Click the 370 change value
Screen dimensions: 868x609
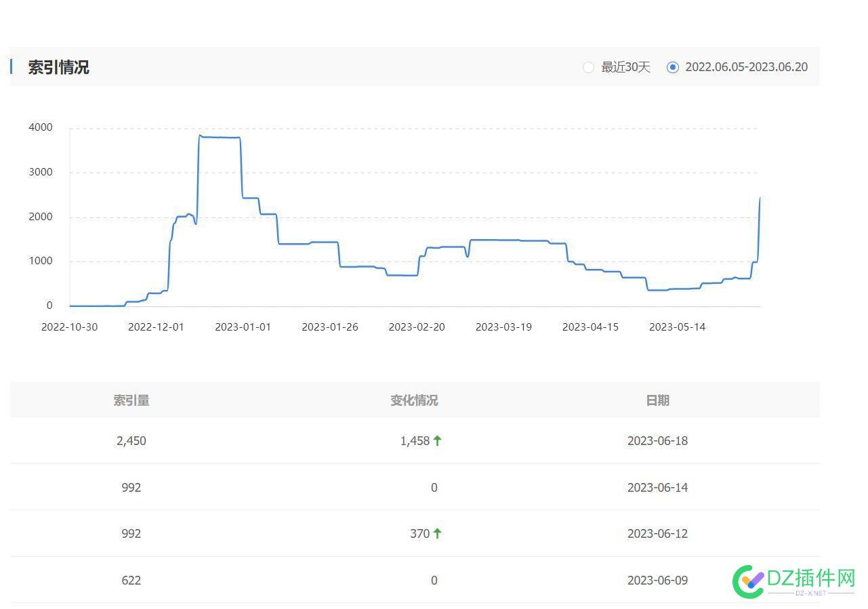click(x=419, y=534)
